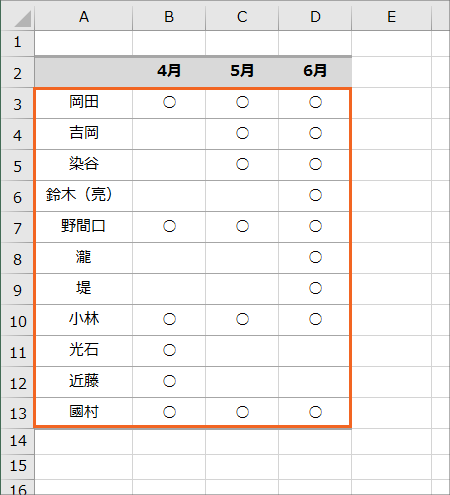This screenshot has height=495, width=450.
Task: Select the cell containing 近藤
Action: [84, 382]
